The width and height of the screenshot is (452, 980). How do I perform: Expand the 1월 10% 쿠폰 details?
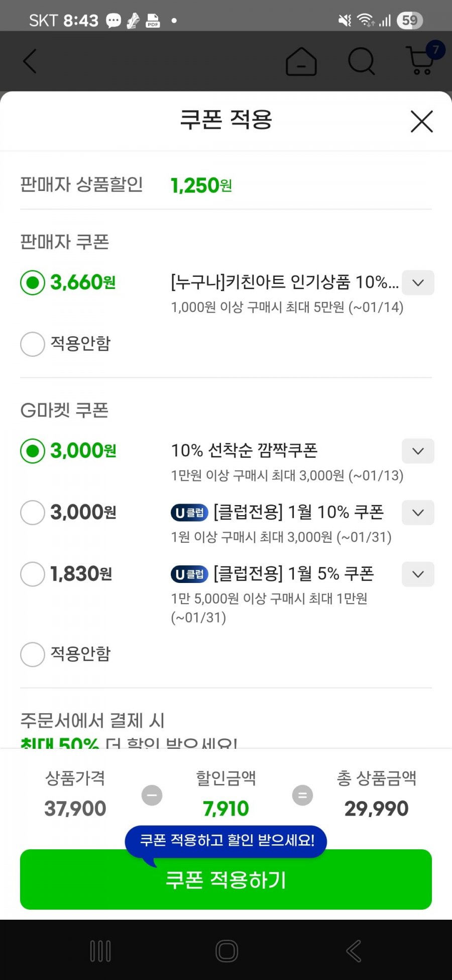[418, 513]
